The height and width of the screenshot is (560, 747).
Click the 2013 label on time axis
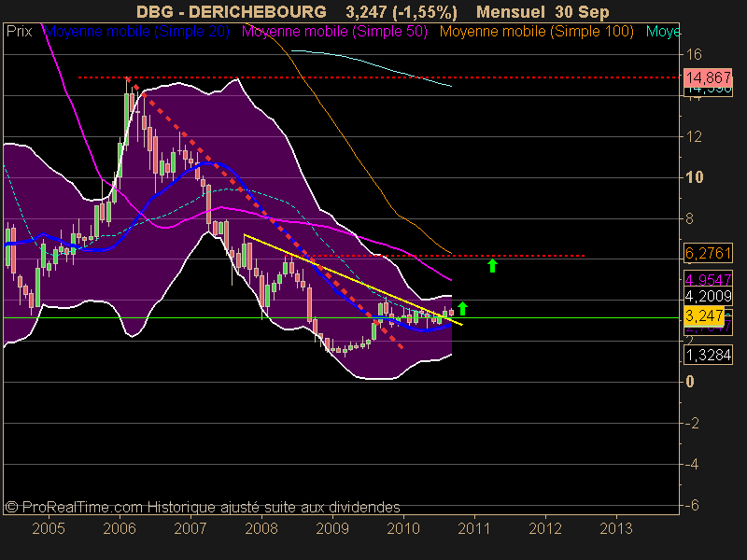click(x=616, y=528)
